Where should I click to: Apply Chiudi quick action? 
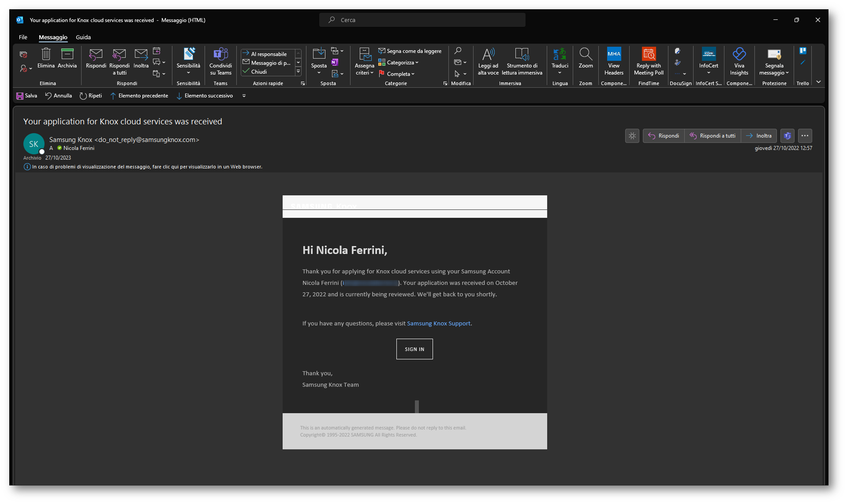(x=268, y=72)
